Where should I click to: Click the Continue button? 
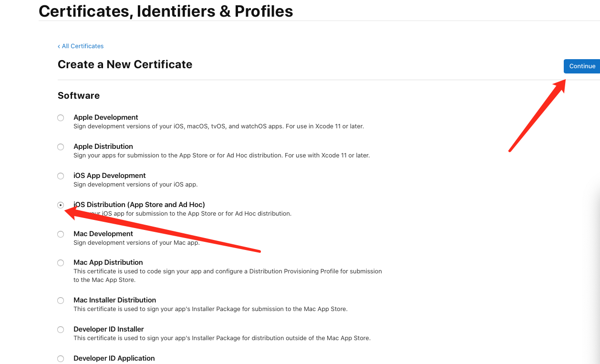pos(582,66)
